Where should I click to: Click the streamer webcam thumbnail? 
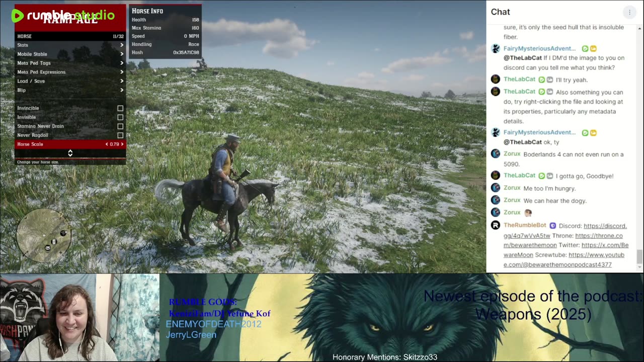(79, 318)
